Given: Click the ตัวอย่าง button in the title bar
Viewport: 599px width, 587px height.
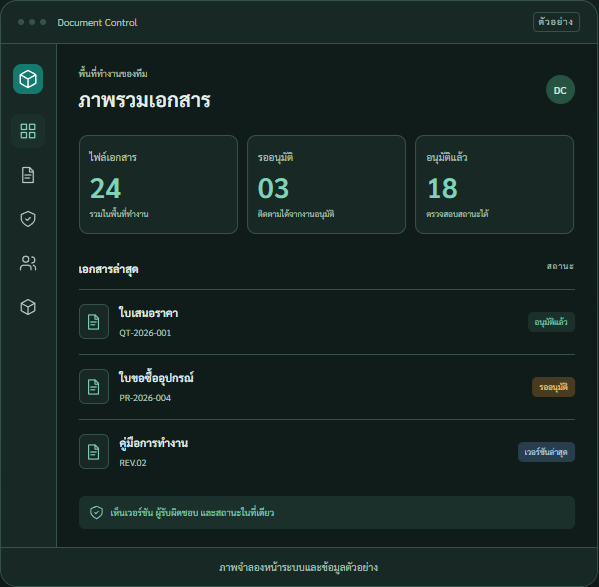Looking at the screenshot, I should point(556,22).
